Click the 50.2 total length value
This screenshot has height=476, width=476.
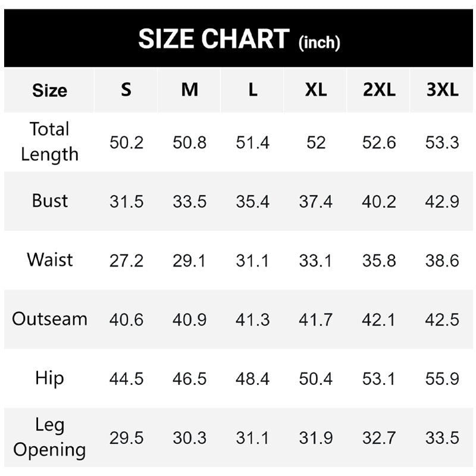[x=126, y=143]
